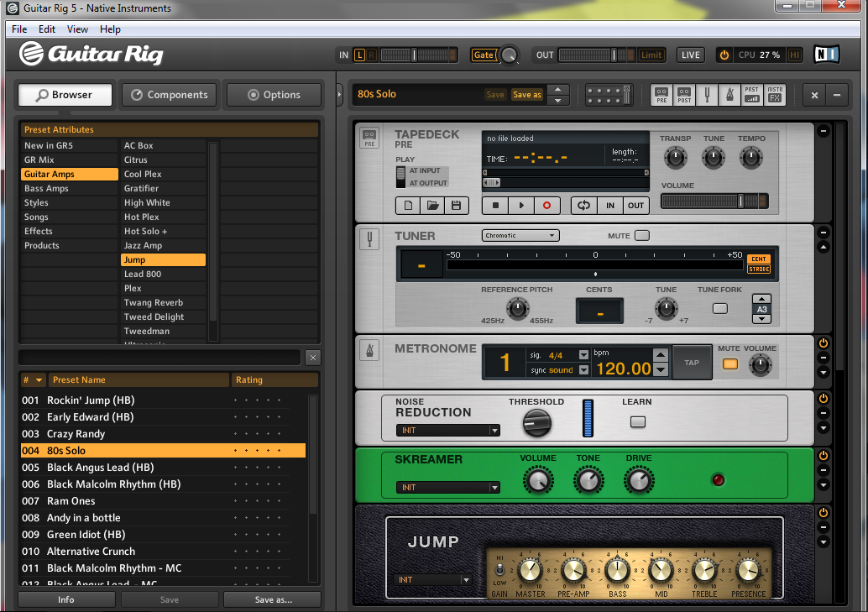
Task: Open the Tapedeck Post rack tool
Action: 684,95
